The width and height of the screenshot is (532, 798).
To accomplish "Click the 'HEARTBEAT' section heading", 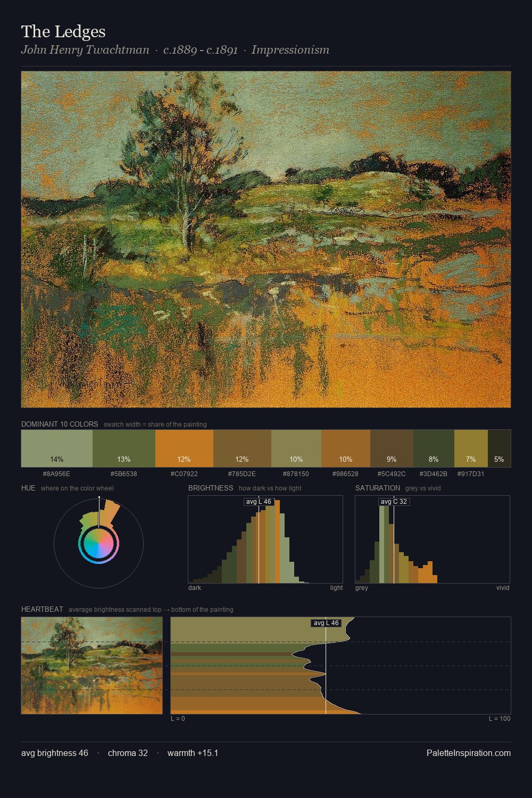I will (42, 610).
